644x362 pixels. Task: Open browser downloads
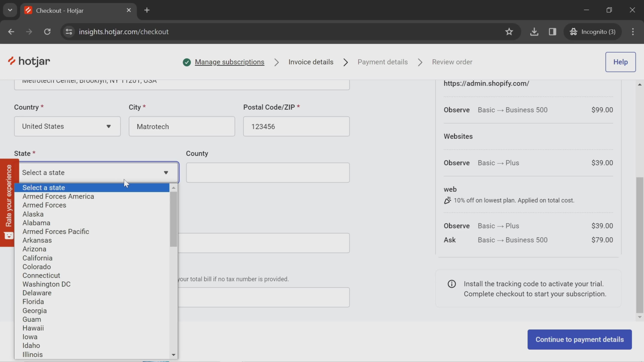(534, 32)
